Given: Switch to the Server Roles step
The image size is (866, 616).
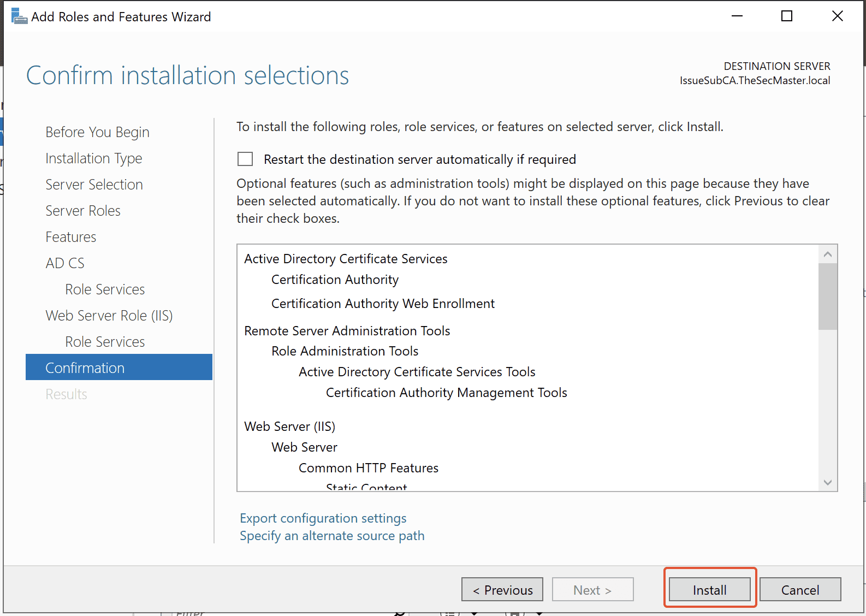Looking at the screenshot, I should pos(83,211).
